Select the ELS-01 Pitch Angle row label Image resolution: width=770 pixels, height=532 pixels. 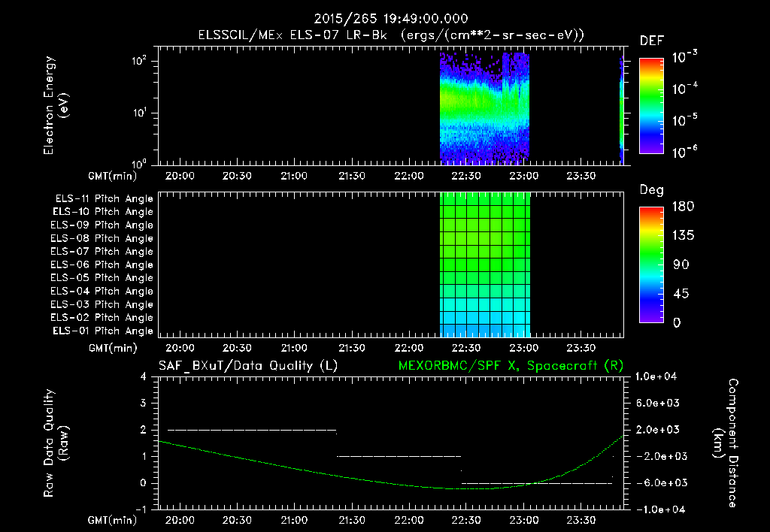coord(103,331)
